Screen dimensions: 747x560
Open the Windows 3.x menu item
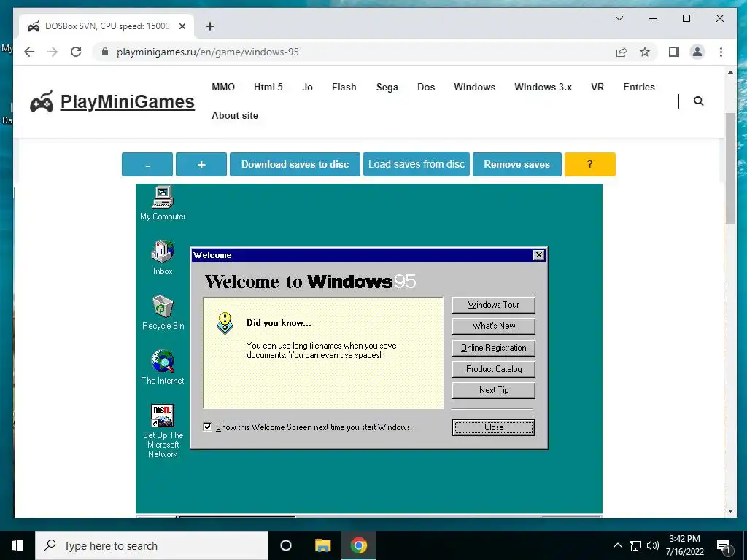tap(543, 87)
